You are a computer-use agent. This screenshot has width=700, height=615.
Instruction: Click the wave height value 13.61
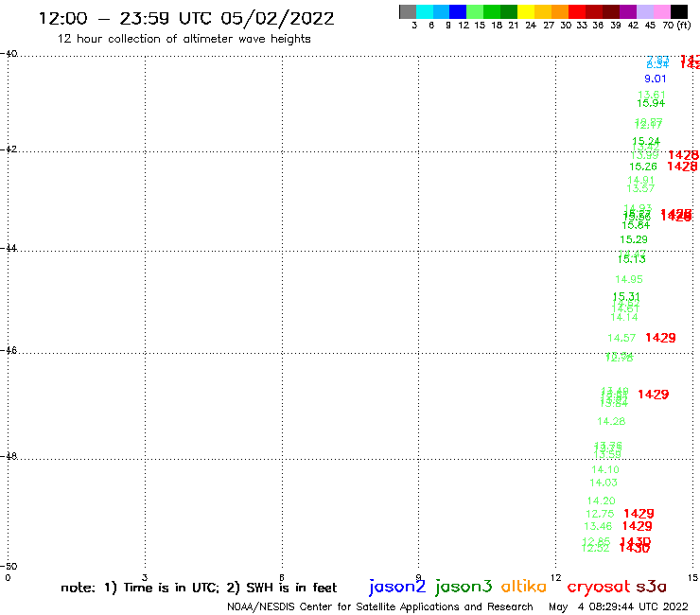click(652, 95)
